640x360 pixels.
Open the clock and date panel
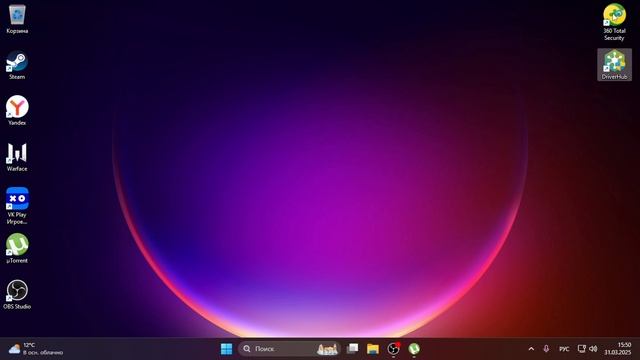click(x=618, y=349)
